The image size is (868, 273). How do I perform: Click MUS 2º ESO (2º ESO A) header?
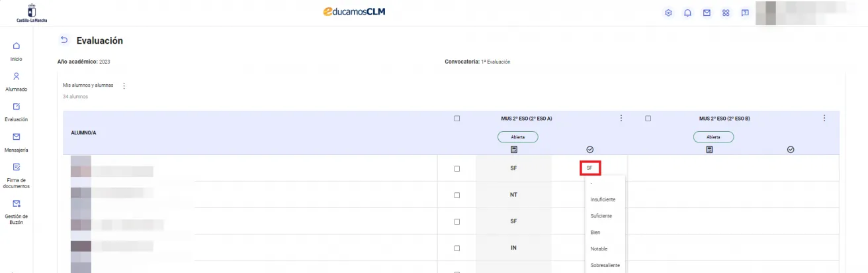[527, 119]
